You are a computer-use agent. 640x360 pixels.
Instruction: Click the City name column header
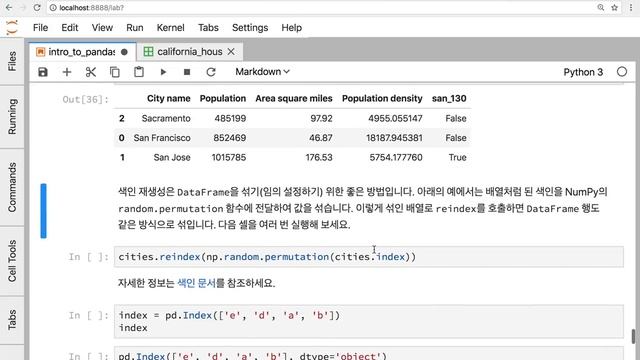point(169,98)
